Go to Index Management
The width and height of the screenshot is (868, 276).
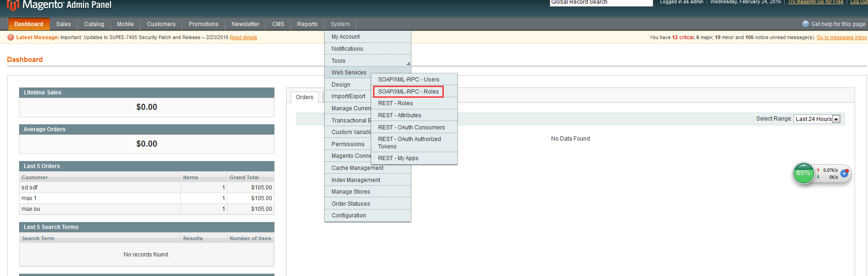click(355, 180)
